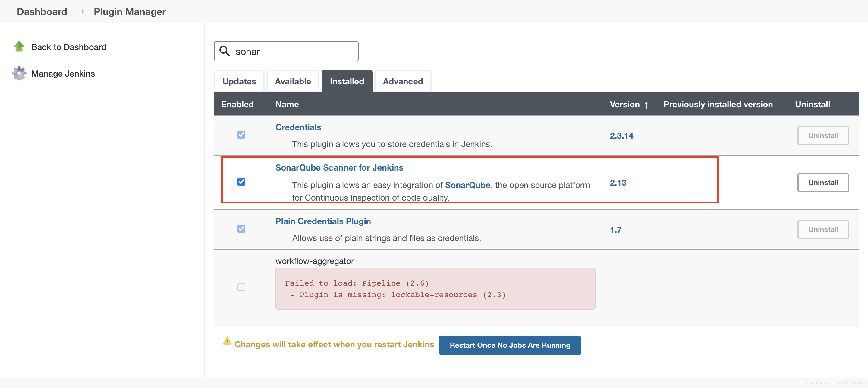
Task: Click the search magnifier icon
Action: point(225,51)
